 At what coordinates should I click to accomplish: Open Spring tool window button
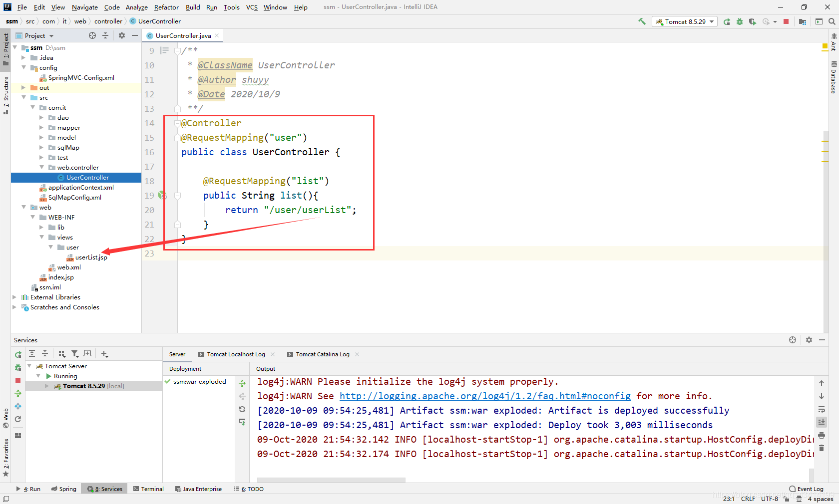[x=63, y=489]
